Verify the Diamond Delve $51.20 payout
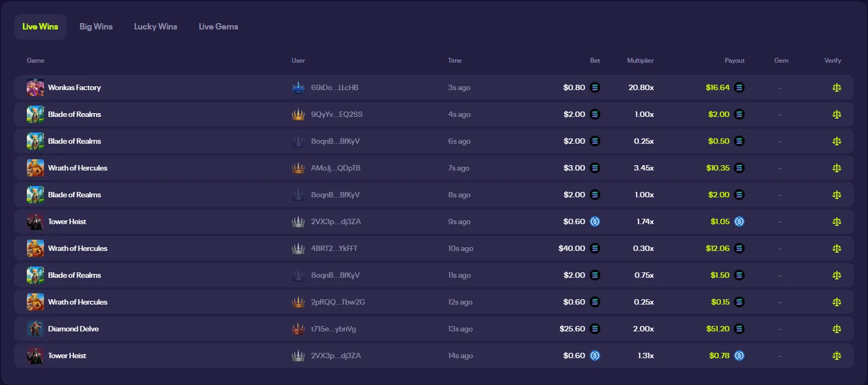This screenshot has height=385, width=868. coord(836,329)
